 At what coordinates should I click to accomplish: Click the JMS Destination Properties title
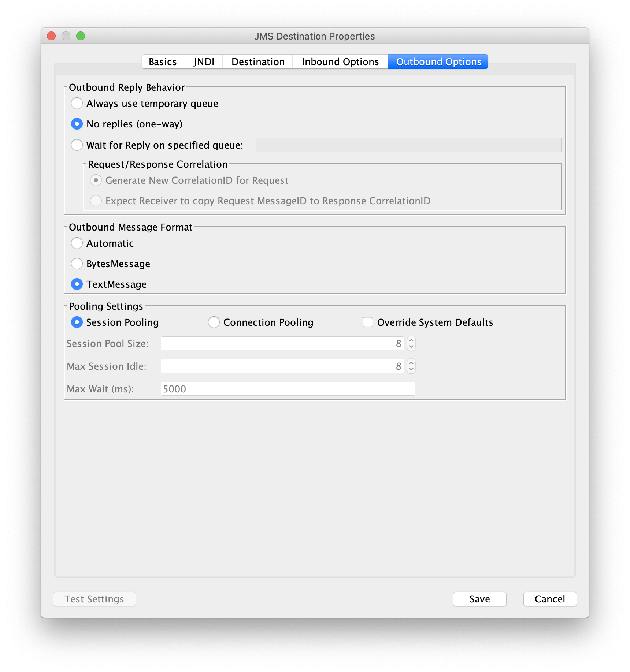point(315,36)
